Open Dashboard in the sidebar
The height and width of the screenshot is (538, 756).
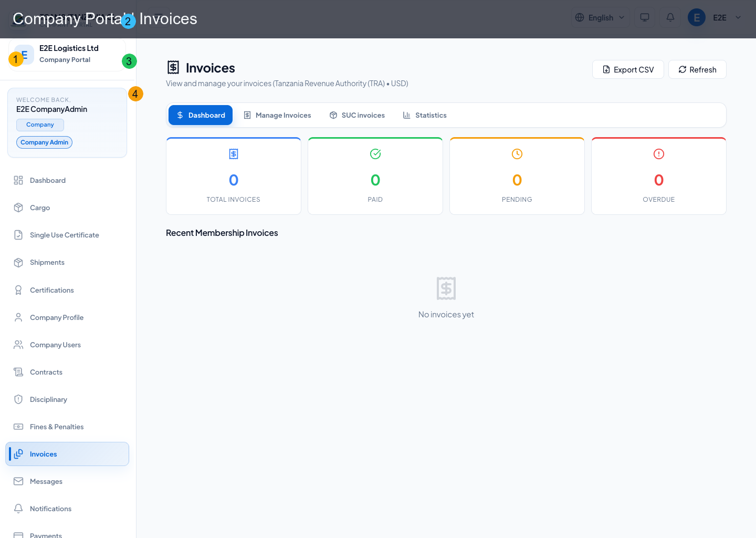pyautogui.click(x=67, y=180)
